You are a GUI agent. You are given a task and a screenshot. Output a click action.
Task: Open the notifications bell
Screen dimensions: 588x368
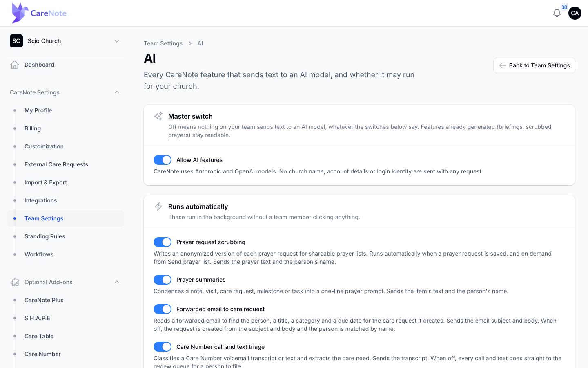[557, 13]
